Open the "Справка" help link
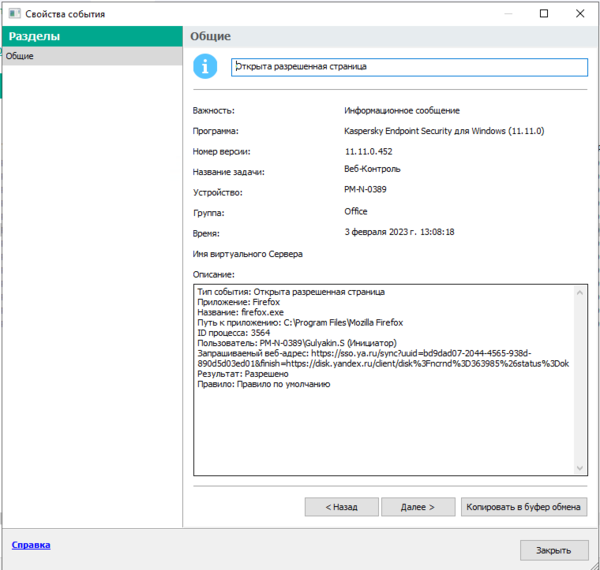Screen dimensions: 600x570 30,545
